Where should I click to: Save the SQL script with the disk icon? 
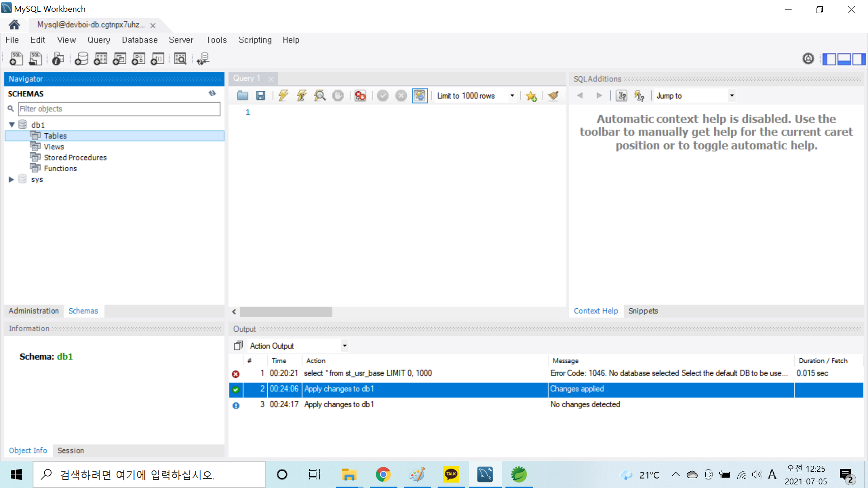(x=260, y=96)
